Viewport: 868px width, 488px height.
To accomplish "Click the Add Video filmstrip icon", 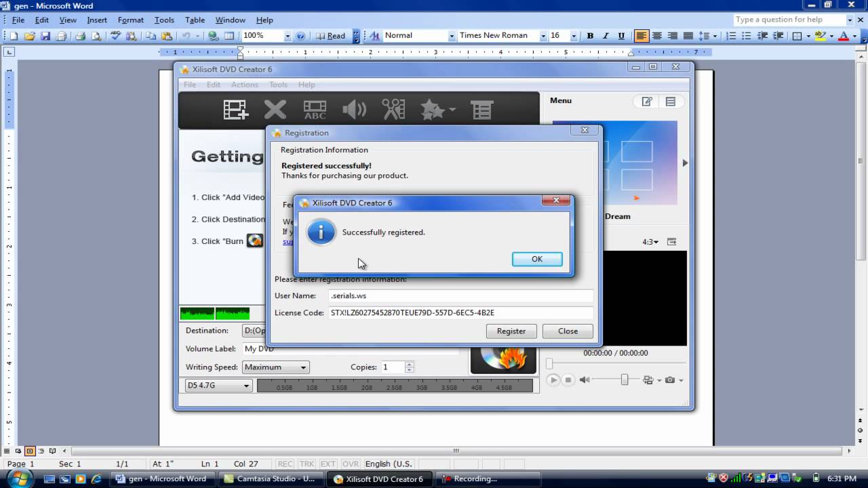I will 235,109.
